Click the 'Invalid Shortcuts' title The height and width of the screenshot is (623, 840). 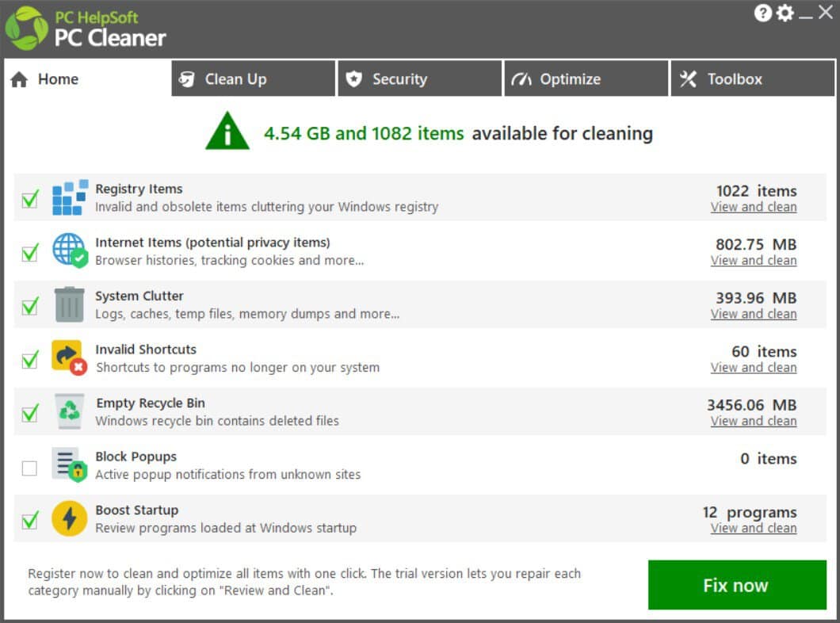[146, 350]
